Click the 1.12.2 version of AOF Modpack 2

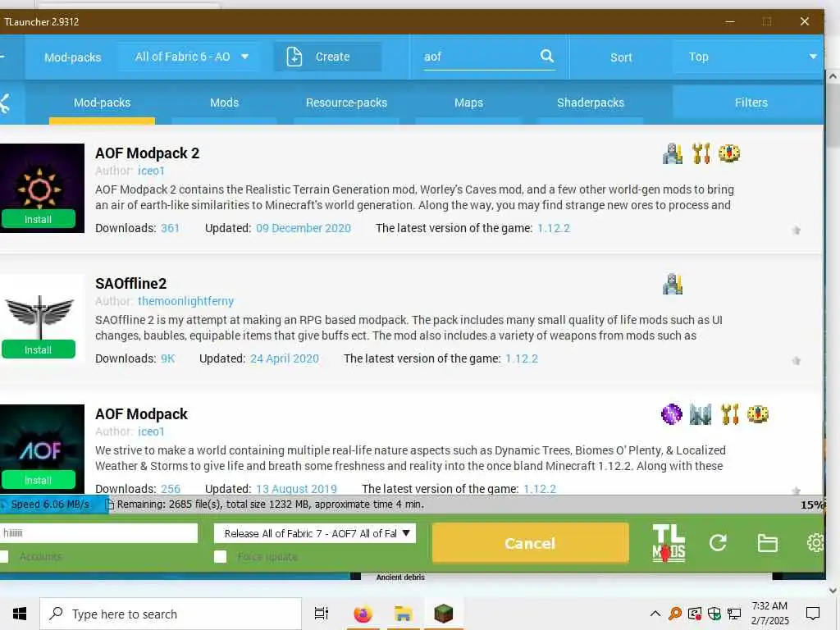click(554, 228)
